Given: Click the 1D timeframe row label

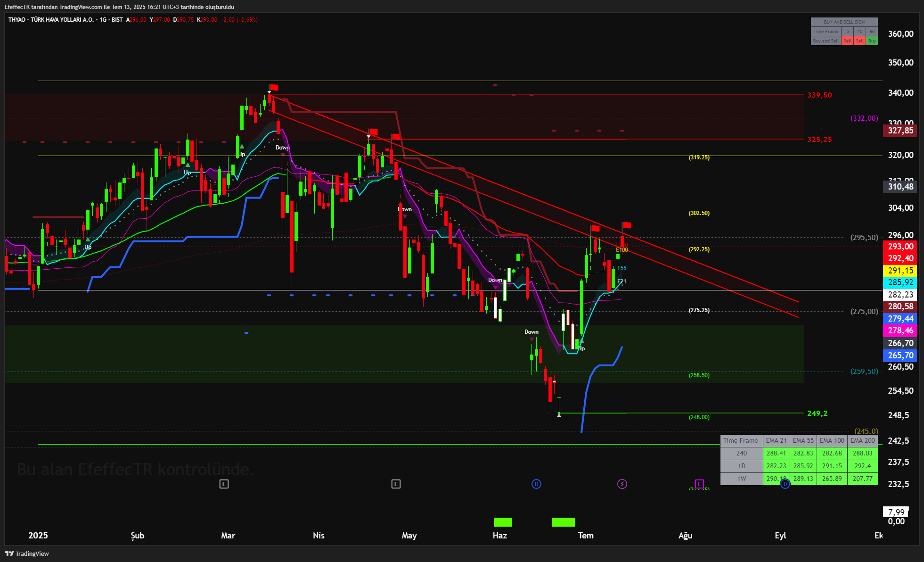Looking at the screenshot, I should pyautogui.click(x=742, y=466).
